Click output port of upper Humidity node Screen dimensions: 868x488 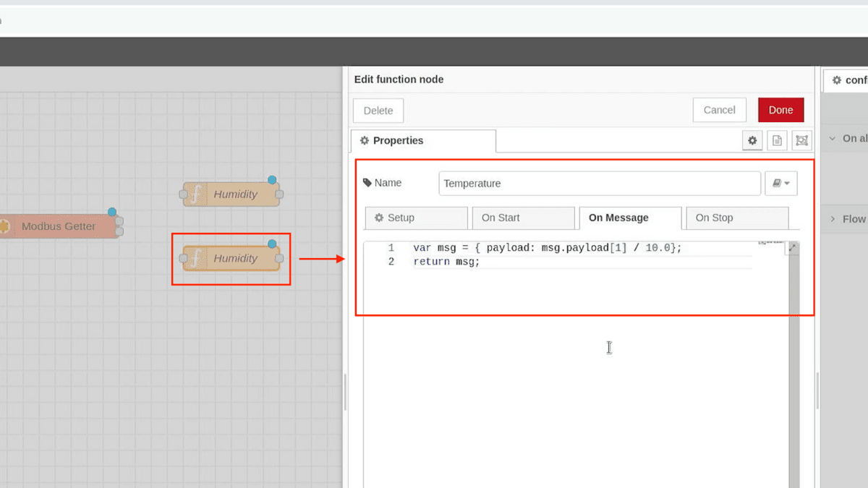(279, 194)
